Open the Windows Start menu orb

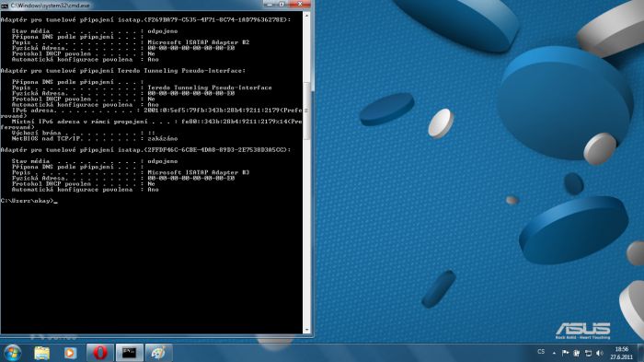point(12,353)
